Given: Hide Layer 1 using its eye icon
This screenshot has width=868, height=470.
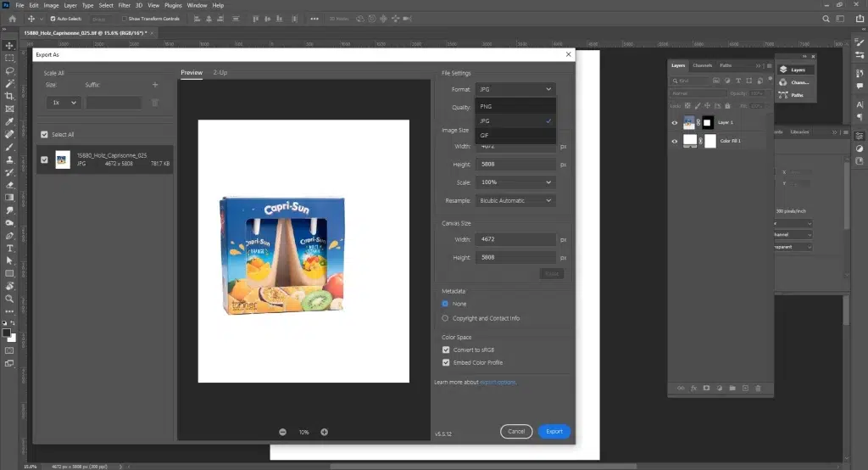Looking at the screenshot, I should coord(674,123).
